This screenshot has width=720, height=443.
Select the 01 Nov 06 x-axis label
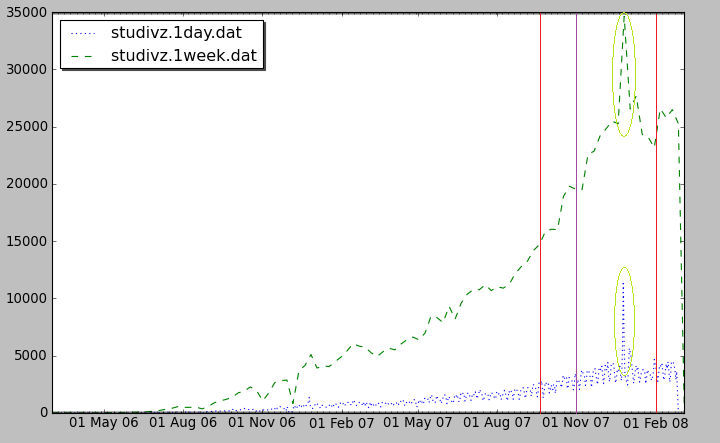click(262, 423)
